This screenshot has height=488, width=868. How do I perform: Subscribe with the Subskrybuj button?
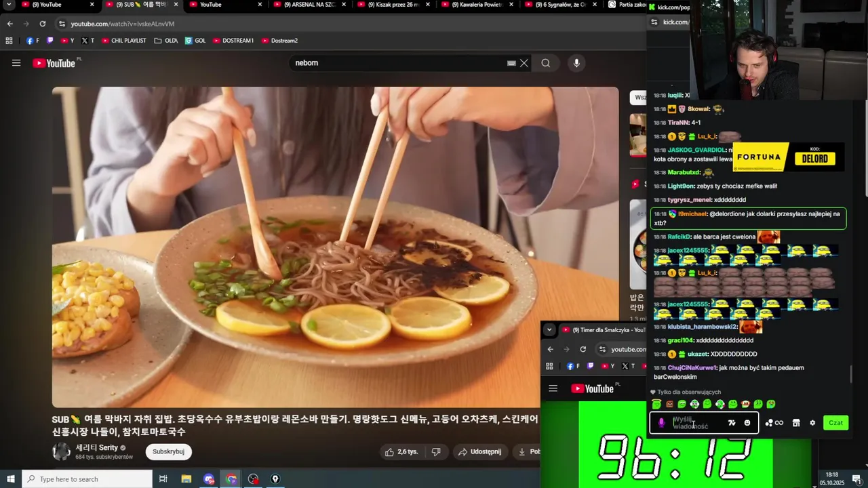pyautogui.click(x=168, y=451)
